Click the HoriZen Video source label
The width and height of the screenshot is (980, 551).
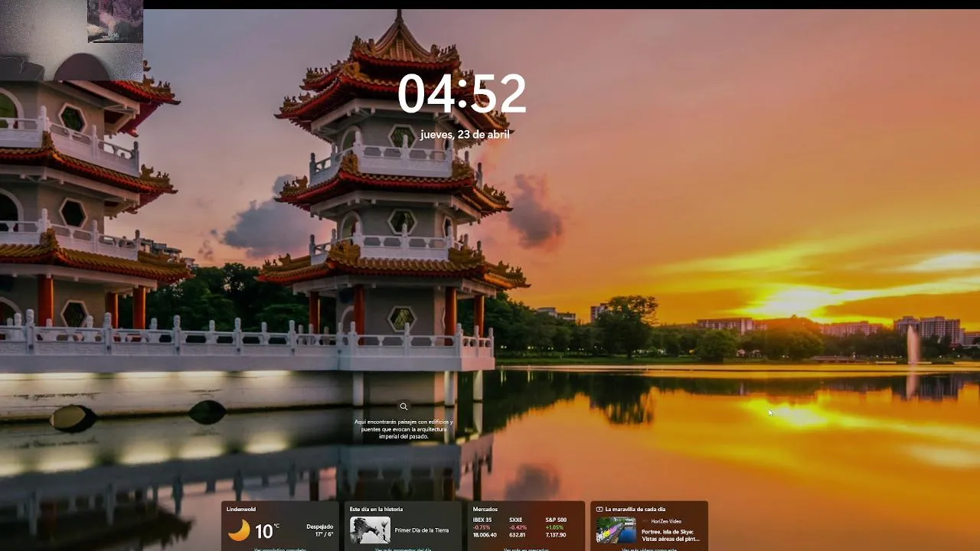pyautogui.click(x=666, y=521)
